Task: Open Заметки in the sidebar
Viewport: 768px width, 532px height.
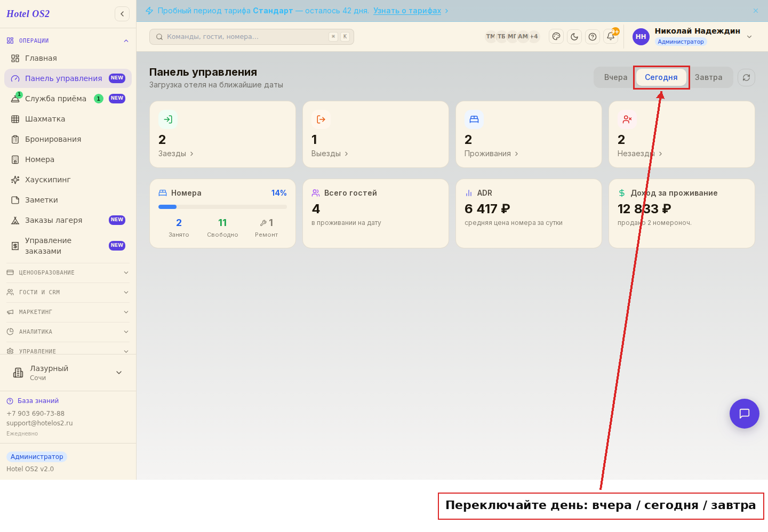Action: 68,200
